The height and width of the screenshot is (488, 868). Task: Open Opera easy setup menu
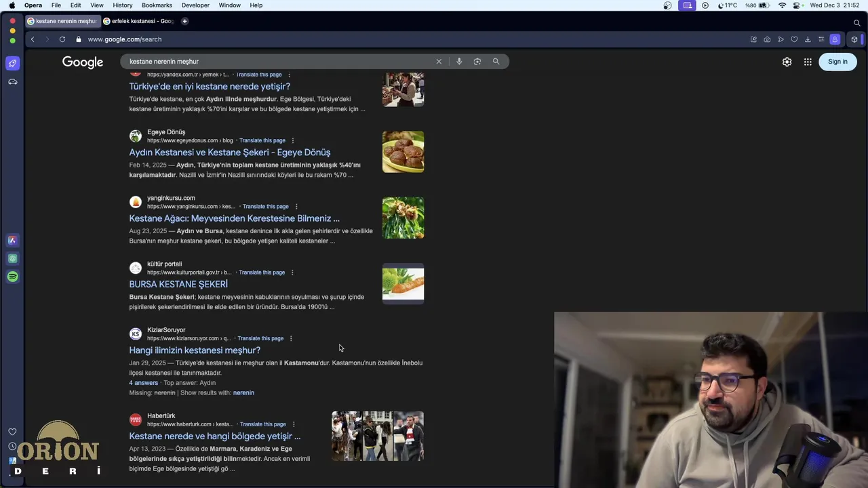click(821, 39)
